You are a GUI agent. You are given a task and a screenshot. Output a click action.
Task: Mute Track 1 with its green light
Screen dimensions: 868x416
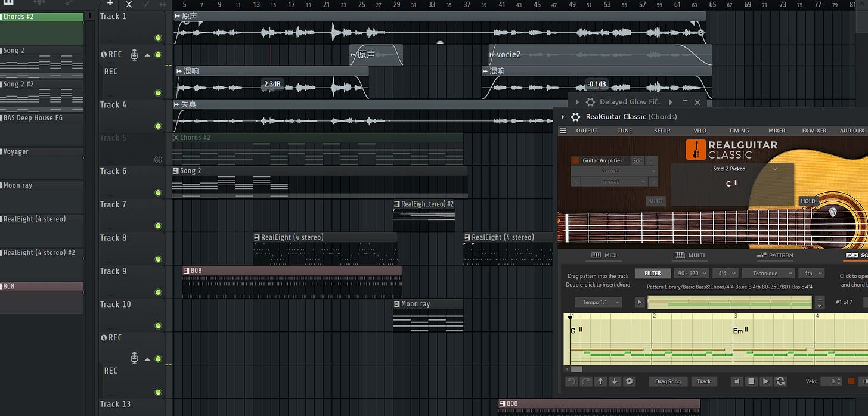158,38
